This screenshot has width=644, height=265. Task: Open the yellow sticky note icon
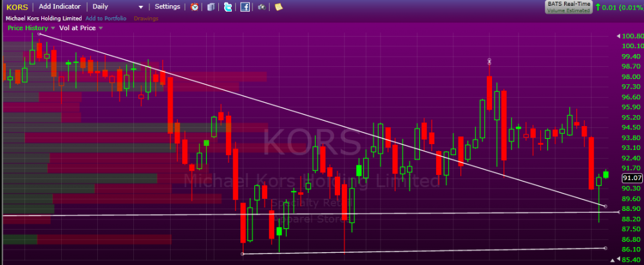point(278,7)
